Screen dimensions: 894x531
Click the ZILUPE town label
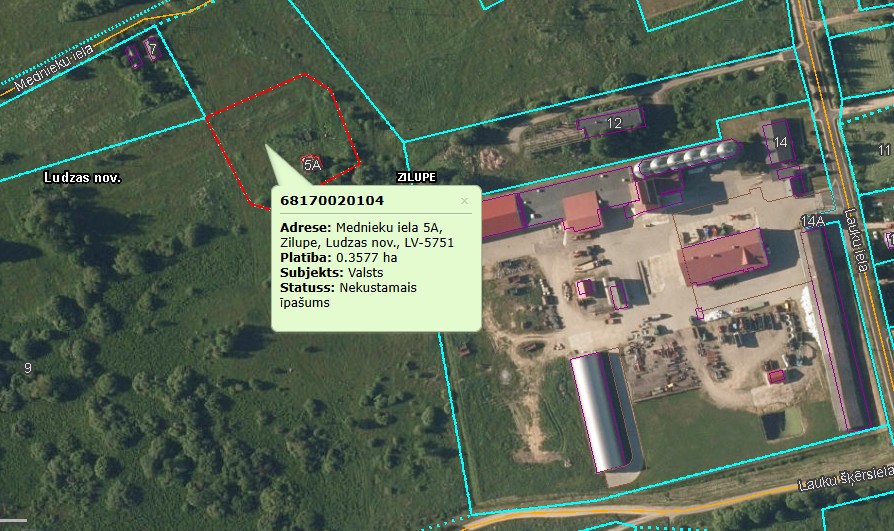click(x=416, y=177)
